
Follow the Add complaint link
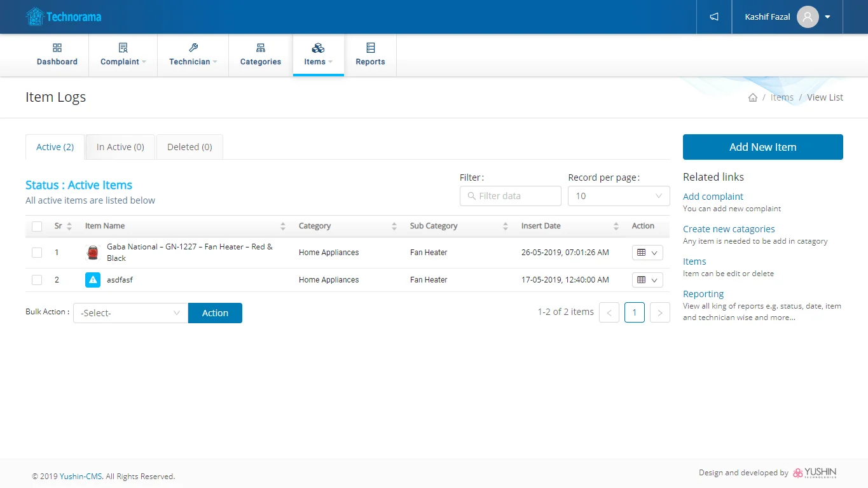coord(713,197)
